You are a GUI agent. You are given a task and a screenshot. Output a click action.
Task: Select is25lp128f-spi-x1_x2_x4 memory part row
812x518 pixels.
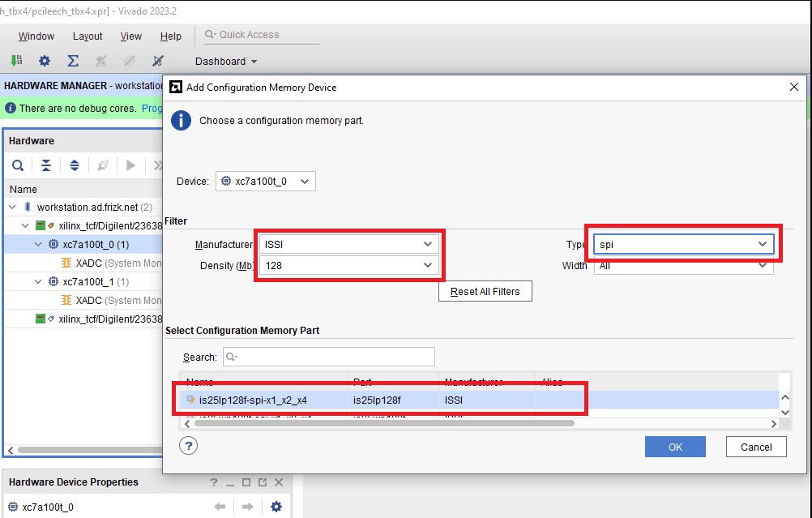point(479,400)
